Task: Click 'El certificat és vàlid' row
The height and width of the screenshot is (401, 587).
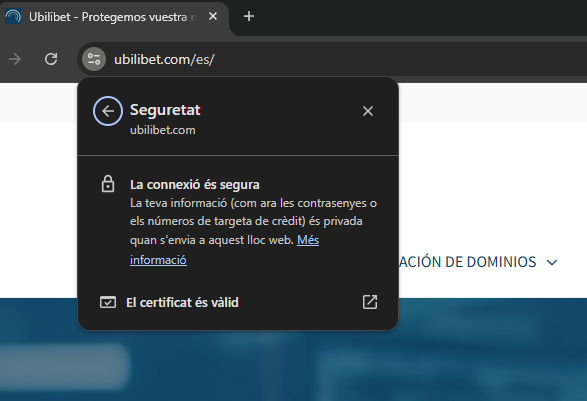Action: tap(238, 302)
